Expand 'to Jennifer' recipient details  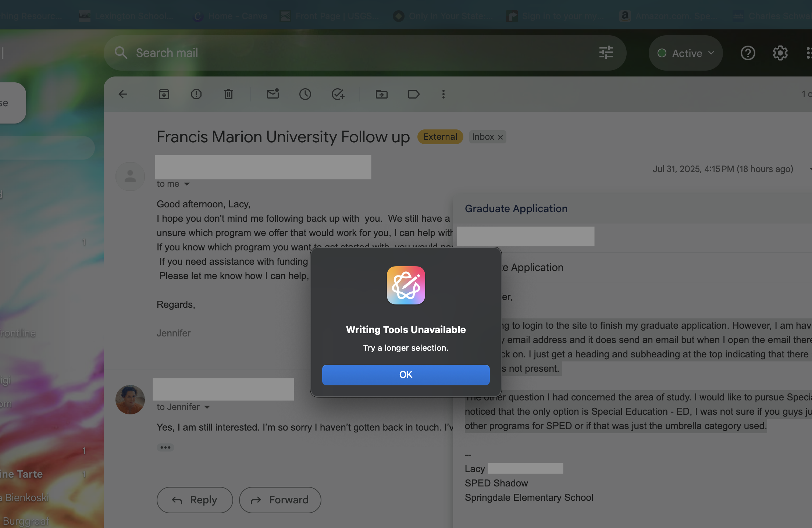(207, 407)
